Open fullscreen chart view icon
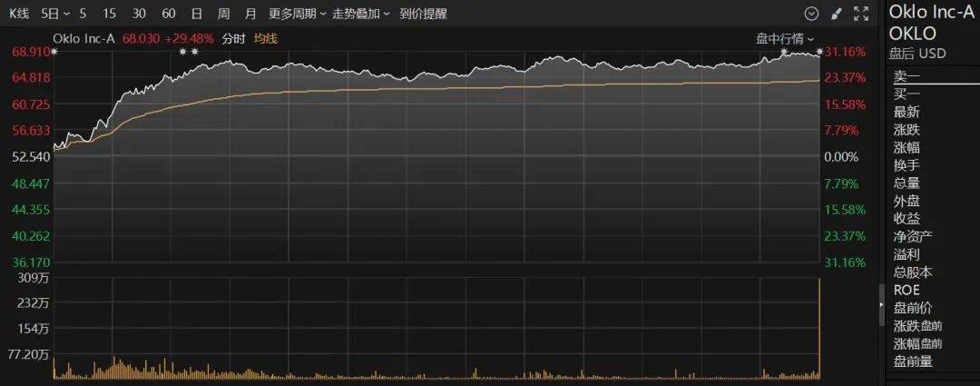Viewport: 980px width, 386px height. [861, 14]
